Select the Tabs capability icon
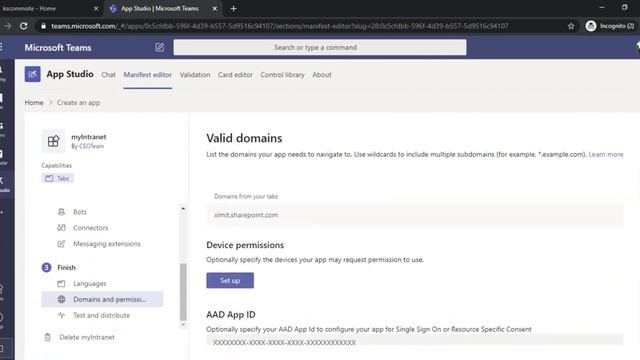The height and width of the screenshot is (360, 640). pos(49,178)
